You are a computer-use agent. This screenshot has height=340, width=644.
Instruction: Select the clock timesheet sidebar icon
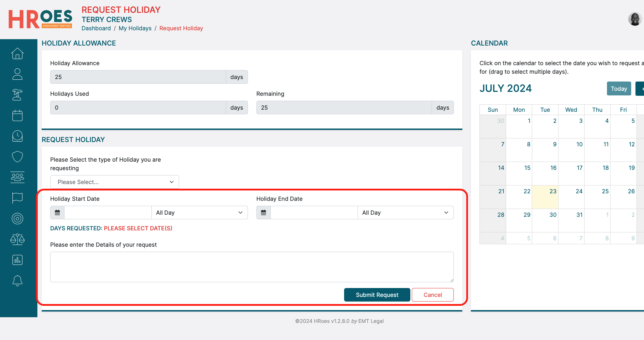point(17,136)
